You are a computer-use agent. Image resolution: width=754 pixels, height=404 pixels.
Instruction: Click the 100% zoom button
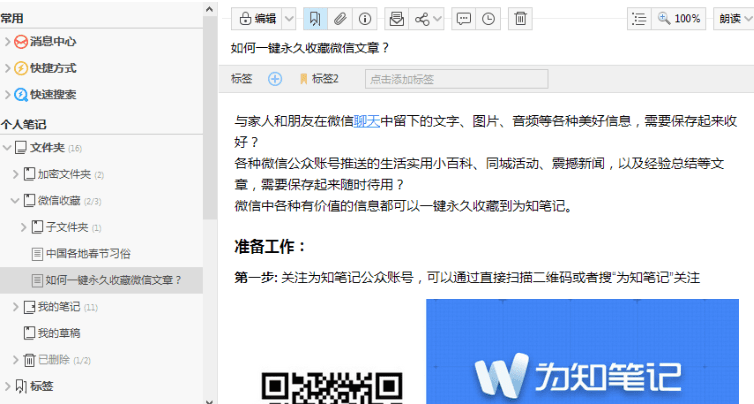679,19
